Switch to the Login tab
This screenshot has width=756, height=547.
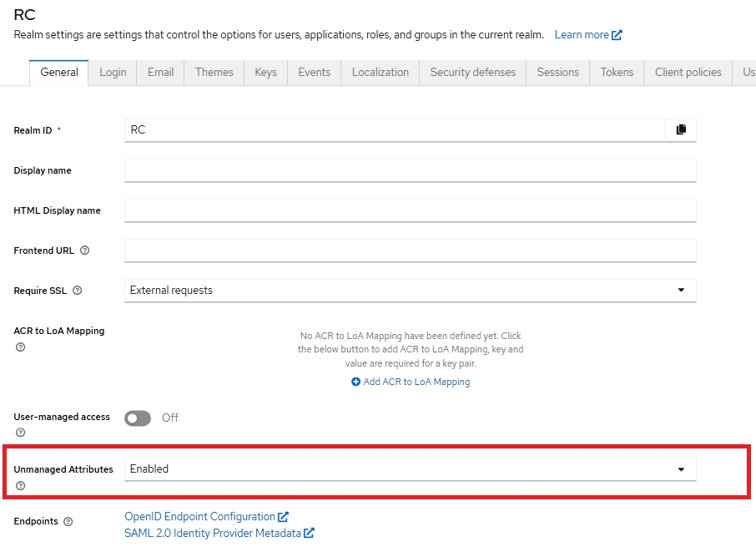tap(113, 72)
